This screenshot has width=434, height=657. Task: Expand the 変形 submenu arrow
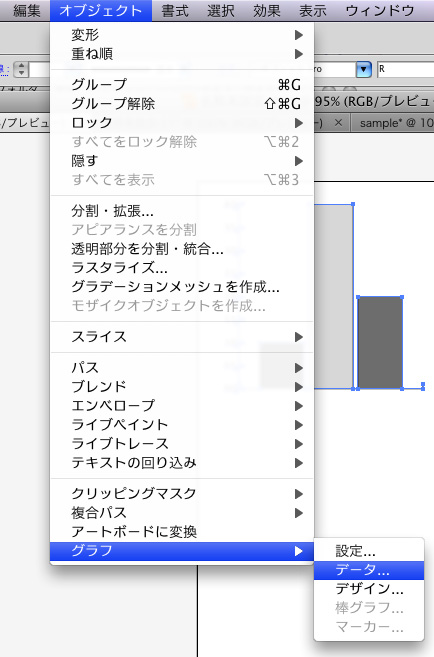(x=298, y=35)
